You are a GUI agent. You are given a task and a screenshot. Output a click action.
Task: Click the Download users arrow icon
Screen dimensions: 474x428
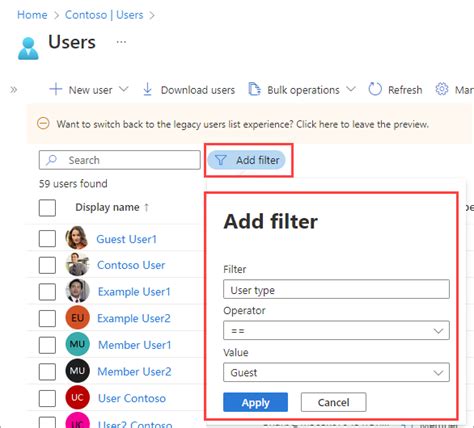(147, 89)
